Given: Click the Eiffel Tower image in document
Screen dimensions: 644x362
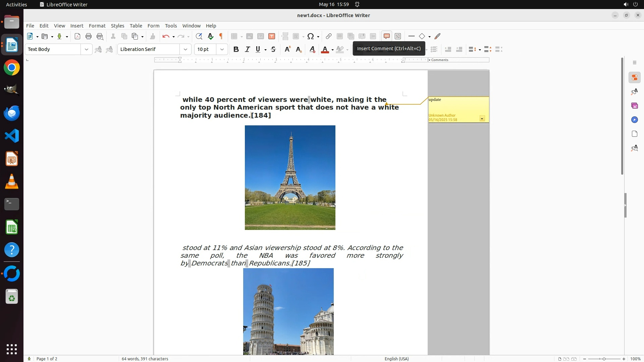Looking at the screenshot, I should 290,178.
